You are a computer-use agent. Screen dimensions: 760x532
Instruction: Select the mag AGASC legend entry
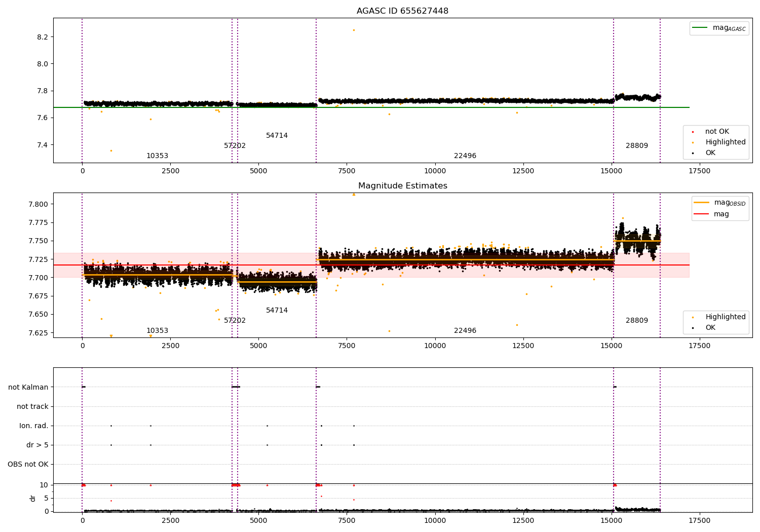pyautogui.click(x=719, y=28)
